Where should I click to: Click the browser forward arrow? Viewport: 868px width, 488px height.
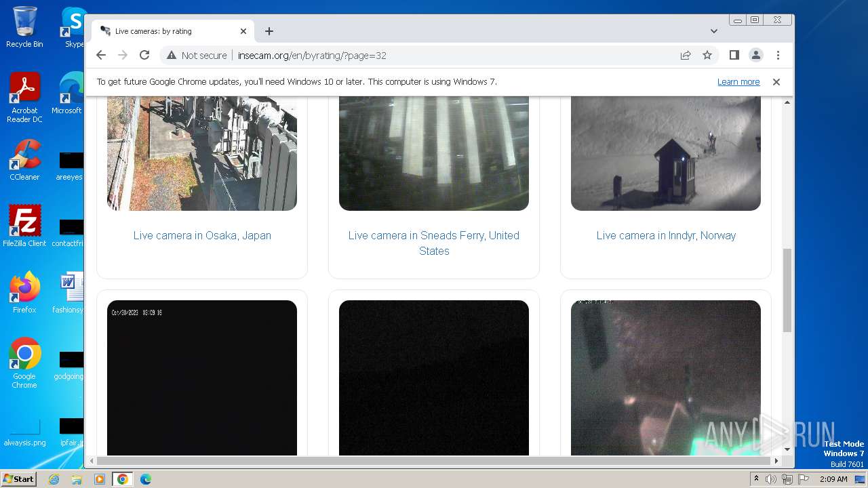123,56
